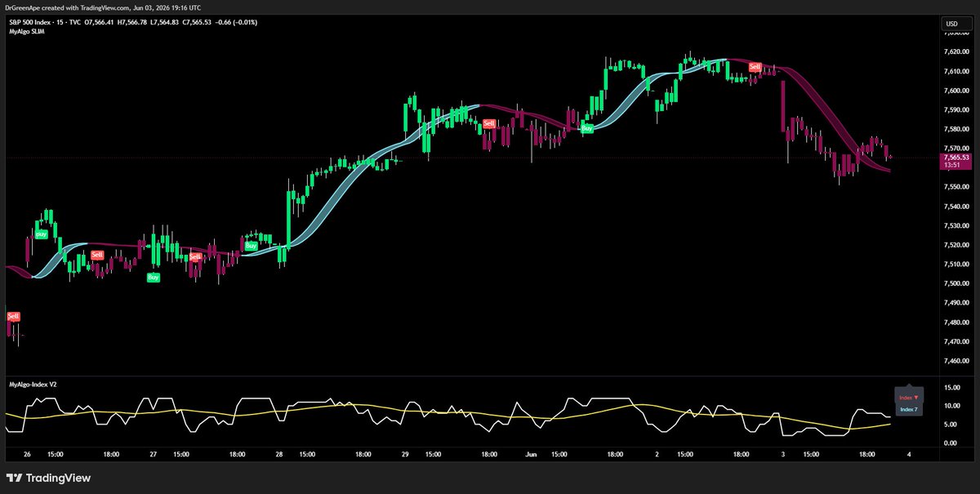Screen dimensions: 980x494
Task: Click the 15.00 indicator scale label
Action: 951,388
